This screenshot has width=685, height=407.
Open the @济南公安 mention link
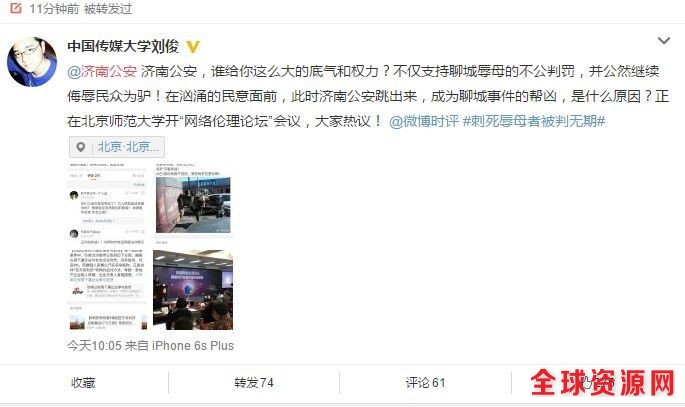point(102,71)
